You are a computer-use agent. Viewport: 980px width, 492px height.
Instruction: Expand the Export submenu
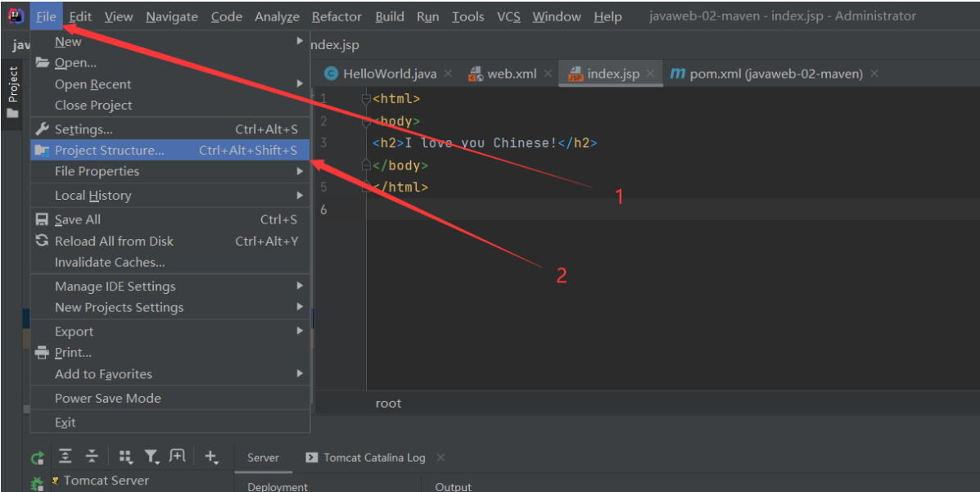170,332
